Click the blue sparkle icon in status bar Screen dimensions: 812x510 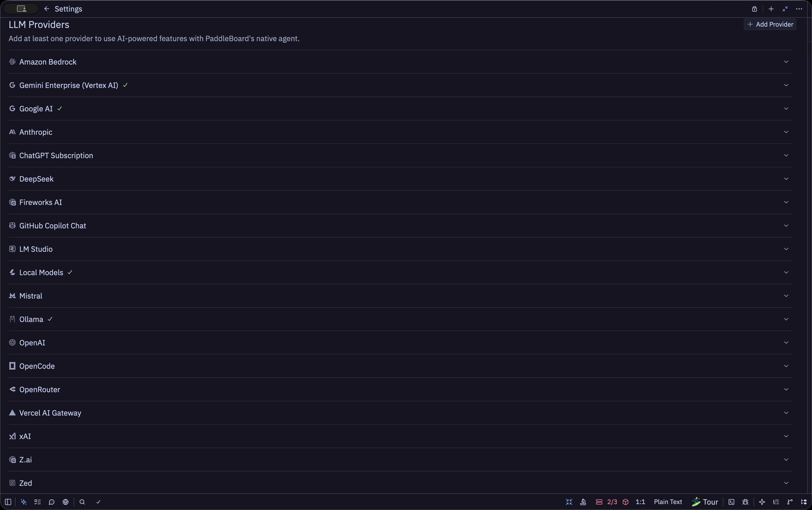tap(23, 502)
